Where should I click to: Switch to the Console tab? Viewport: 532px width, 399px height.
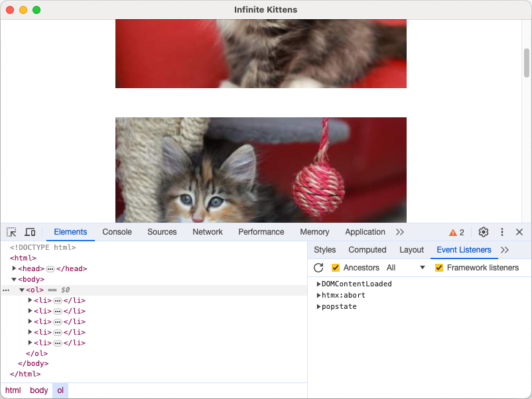pyautogui.click(x=117, y=232)
